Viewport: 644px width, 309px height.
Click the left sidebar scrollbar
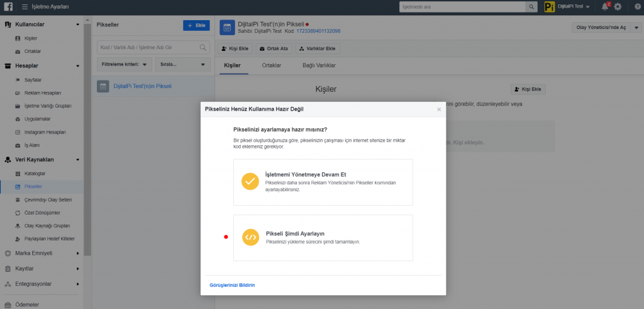(x=87, y=140)
